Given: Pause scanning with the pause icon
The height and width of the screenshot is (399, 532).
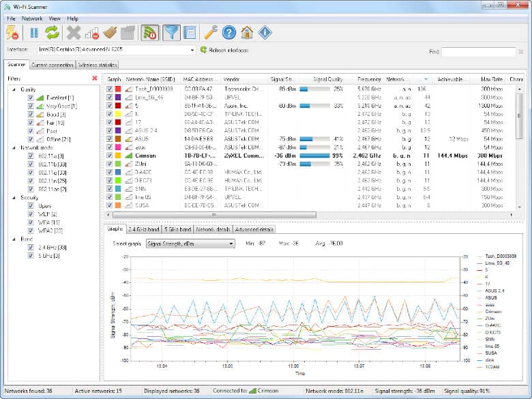Looking at the screenshot, I should pos(33,32).
